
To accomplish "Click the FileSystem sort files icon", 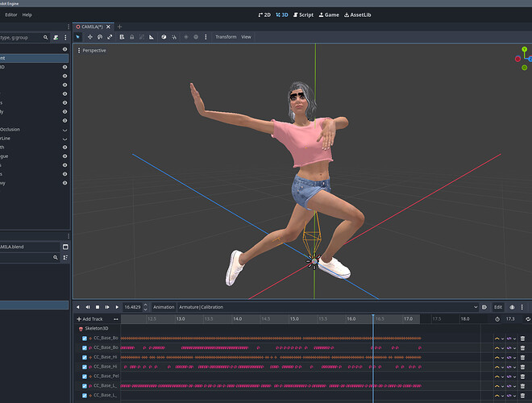I will click(65, 258).
